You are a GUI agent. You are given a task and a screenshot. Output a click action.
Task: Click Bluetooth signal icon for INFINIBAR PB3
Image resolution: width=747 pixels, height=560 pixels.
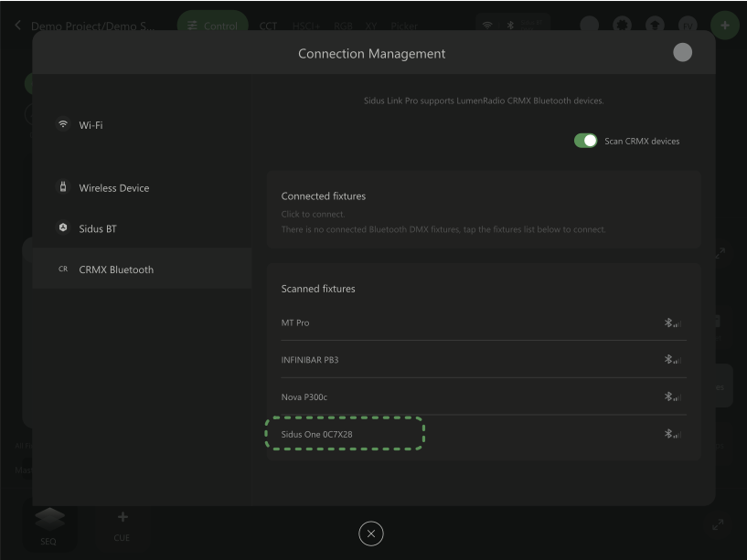[673, 360]
